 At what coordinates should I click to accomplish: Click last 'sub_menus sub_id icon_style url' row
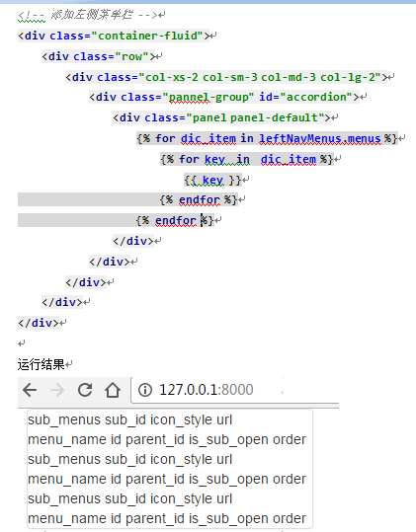[129, 499]
